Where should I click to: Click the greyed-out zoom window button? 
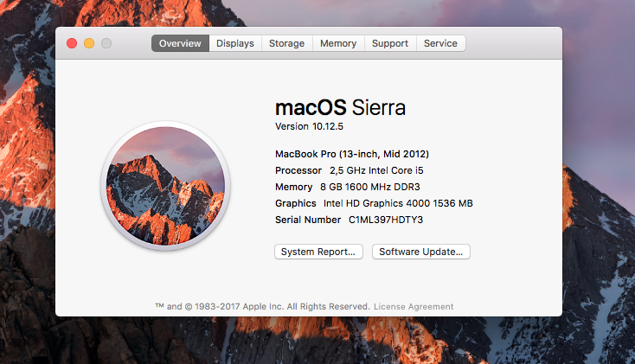tap(106, 43)
